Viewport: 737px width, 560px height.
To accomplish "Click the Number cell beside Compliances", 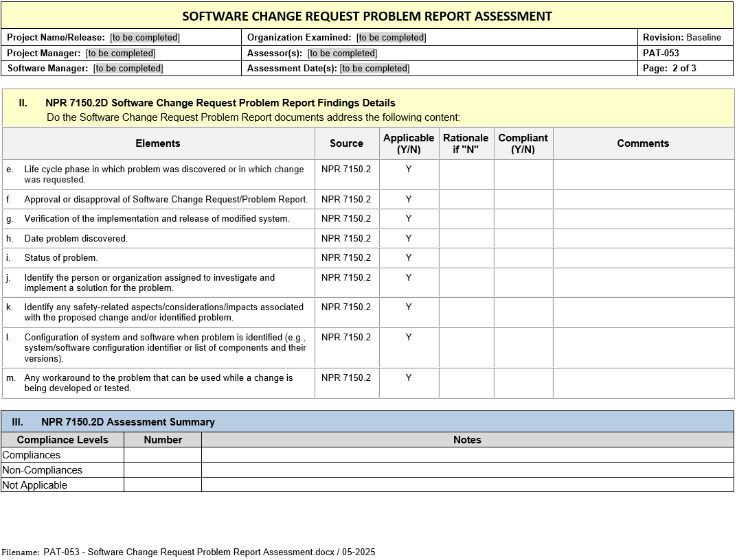I will click(x=163, y=455).
